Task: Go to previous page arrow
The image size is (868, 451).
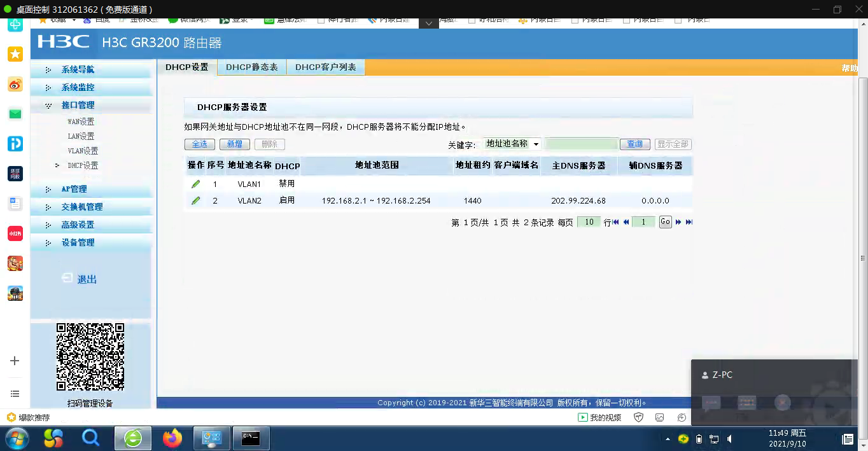Action: tap(626, 222)
